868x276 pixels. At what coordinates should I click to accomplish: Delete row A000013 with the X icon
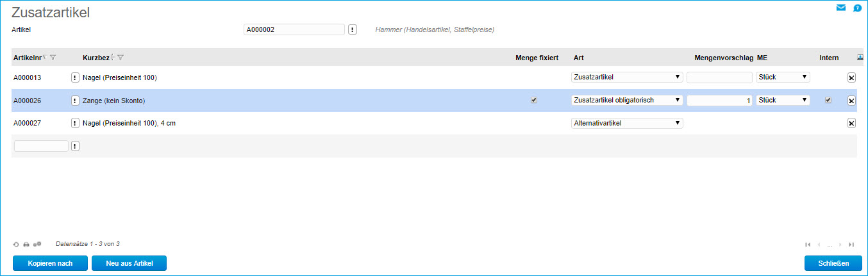[x=851, y=77]
